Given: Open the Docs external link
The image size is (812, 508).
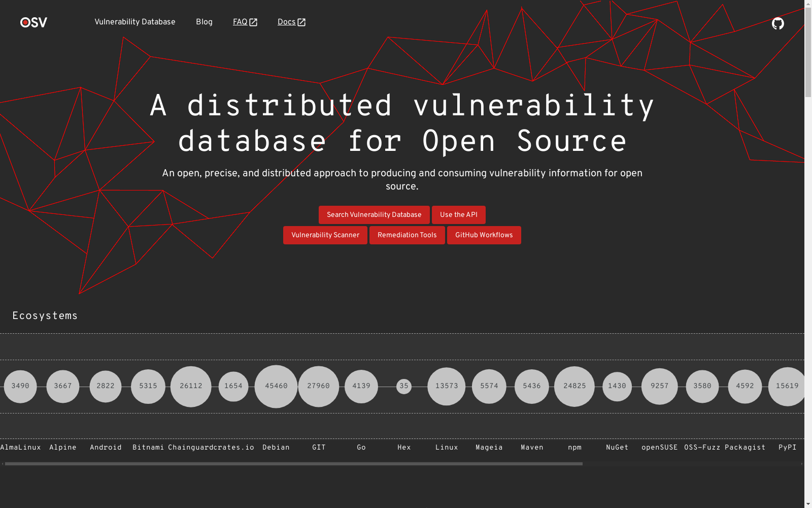Looking at the screenshot, I should click(x=291, y=22).
